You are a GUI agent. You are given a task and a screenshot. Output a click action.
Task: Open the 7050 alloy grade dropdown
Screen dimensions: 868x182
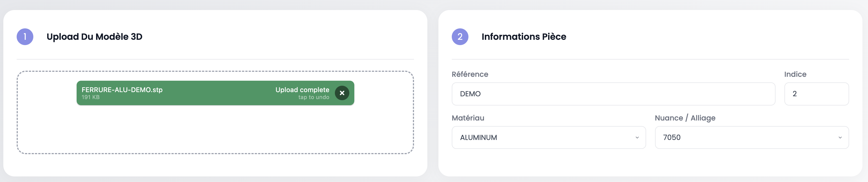coord(741,137)
